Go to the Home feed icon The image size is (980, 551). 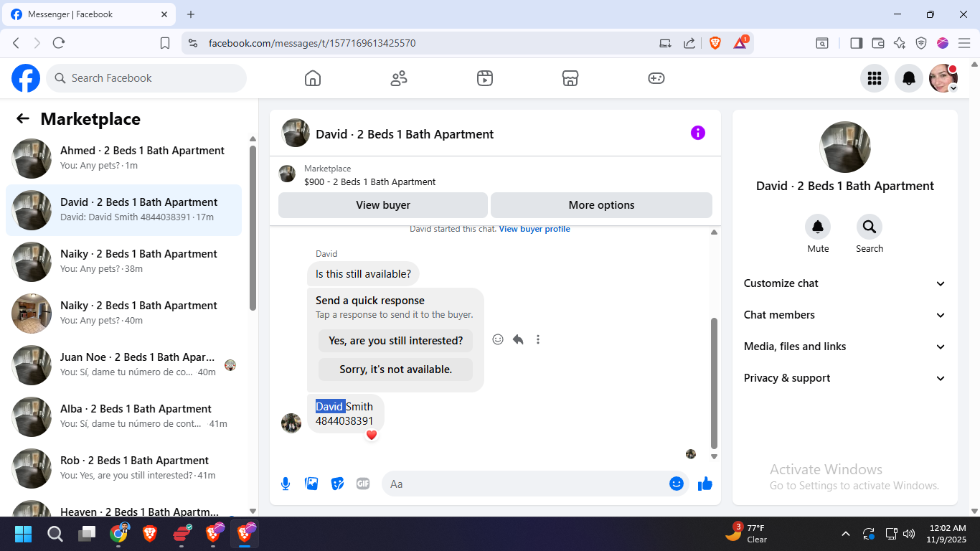313,78
